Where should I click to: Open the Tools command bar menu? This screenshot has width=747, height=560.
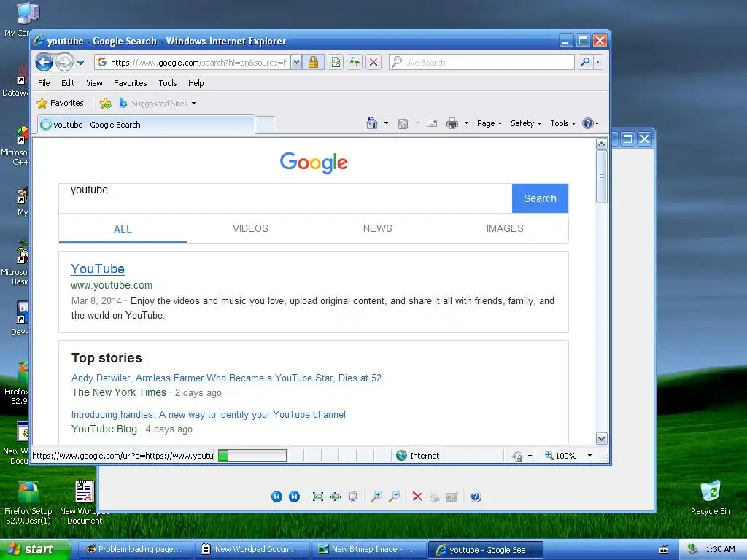(562, 123)
